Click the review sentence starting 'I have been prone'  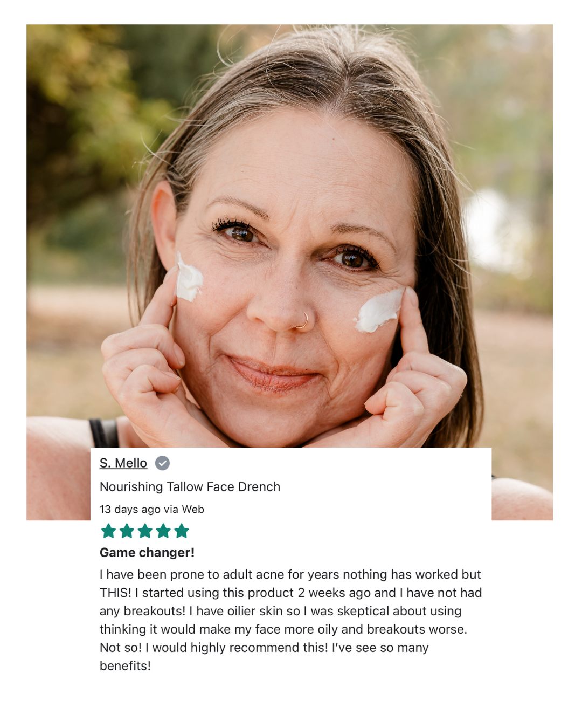(290, 575)
